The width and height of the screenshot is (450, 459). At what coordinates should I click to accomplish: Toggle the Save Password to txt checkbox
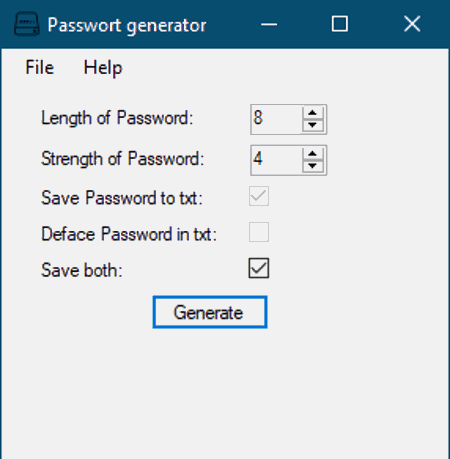259,196
